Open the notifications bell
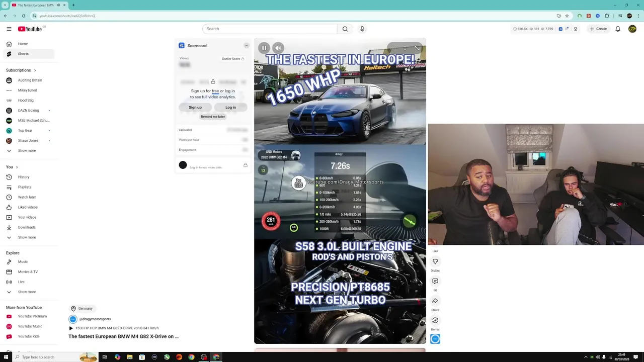Image resolution: width=644 pixels, height=362 pixels. 618,29
